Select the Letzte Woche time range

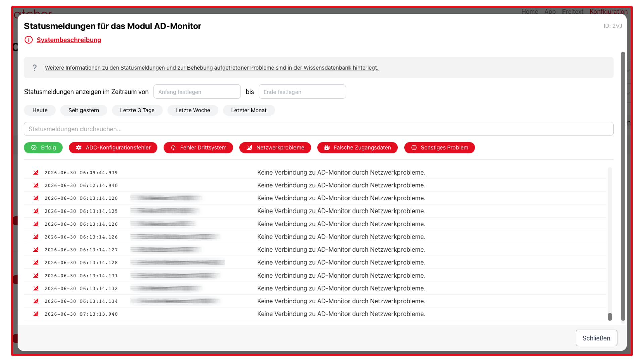point(193,110)
